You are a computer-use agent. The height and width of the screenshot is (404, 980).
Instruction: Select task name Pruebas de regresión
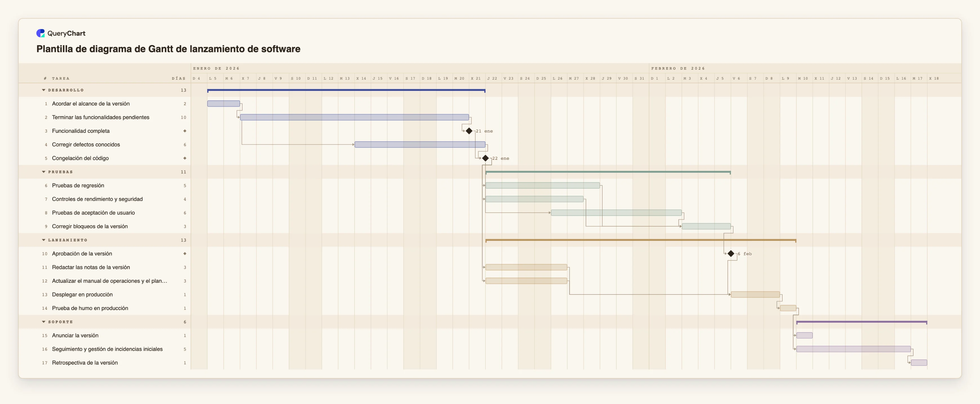click(x=78, y=186)
